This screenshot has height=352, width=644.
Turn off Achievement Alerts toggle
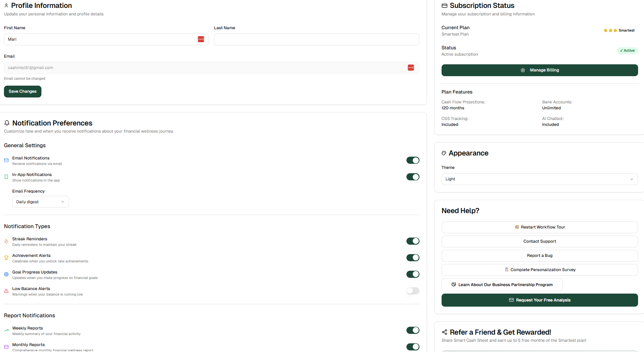pyautogui.click(x=413, y=258)
